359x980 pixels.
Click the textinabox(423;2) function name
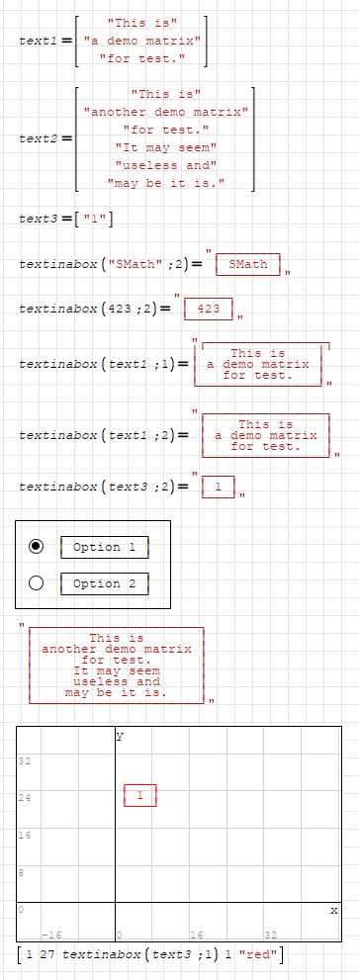coord(57,309)
